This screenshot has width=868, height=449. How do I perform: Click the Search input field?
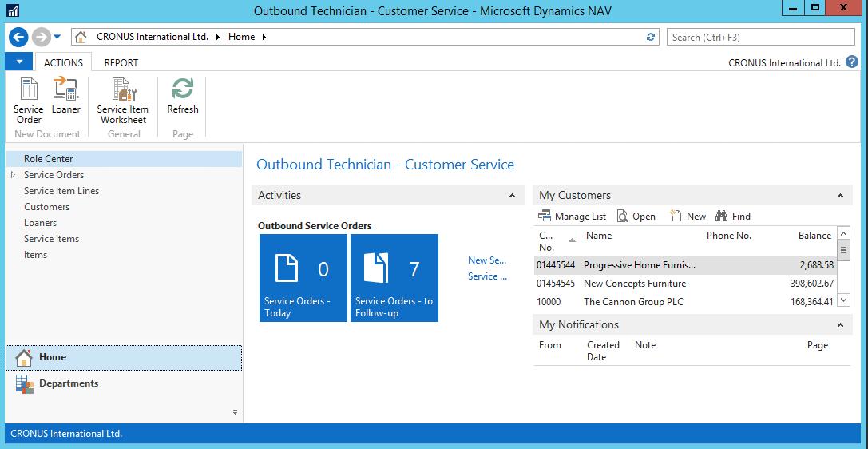(x=761, y=37)
